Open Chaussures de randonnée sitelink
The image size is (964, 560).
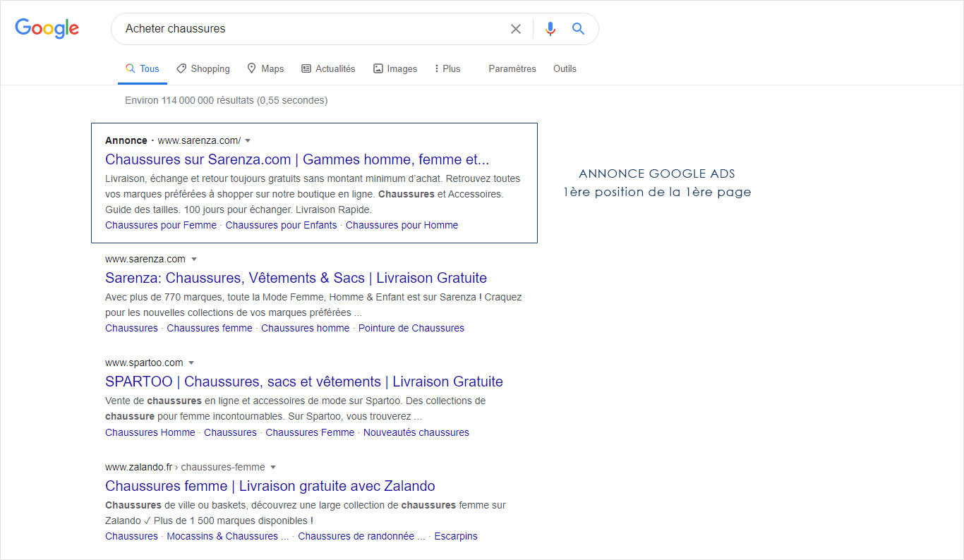(x=361, y=536)
